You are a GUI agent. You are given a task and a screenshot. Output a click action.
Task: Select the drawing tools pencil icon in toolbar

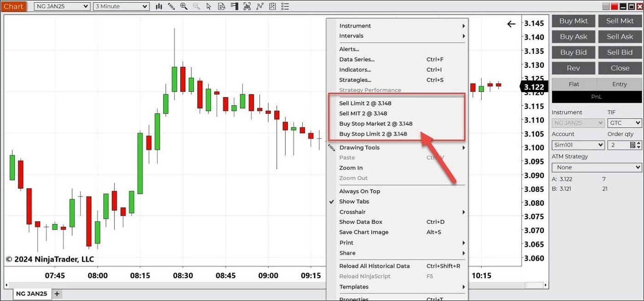[x=171, y=6]
